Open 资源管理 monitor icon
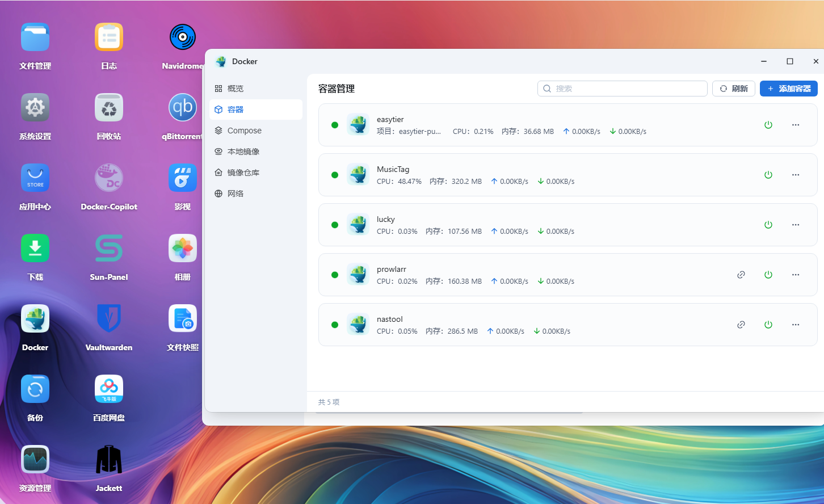Image resolution: width=824 pixels, height=504 pixels. tap(35, 460)
